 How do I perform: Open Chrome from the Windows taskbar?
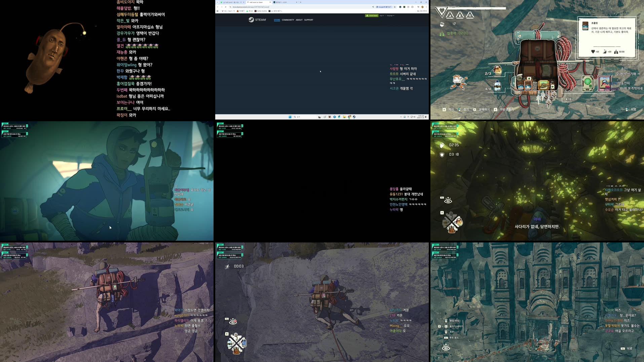click(349, 117)
